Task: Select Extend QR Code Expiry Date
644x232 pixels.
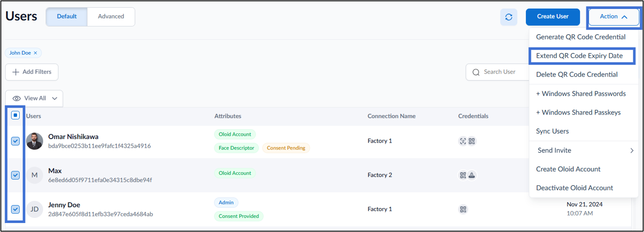Action: tap(579, 56)
